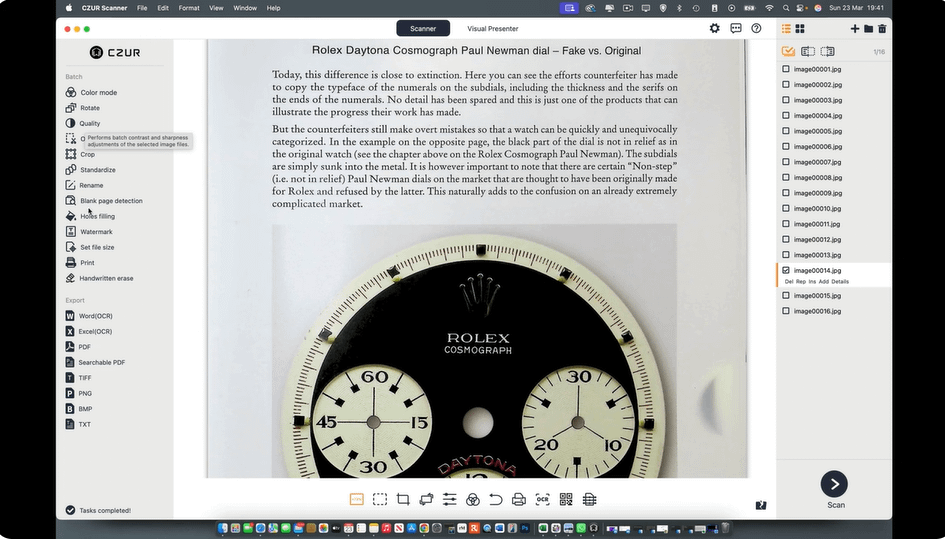Toggle the select-all checkmark icon

coord(788,51)
